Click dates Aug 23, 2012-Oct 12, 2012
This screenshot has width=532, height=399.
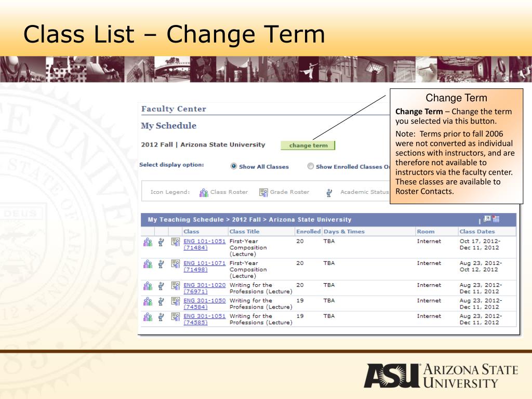(481, 266)
